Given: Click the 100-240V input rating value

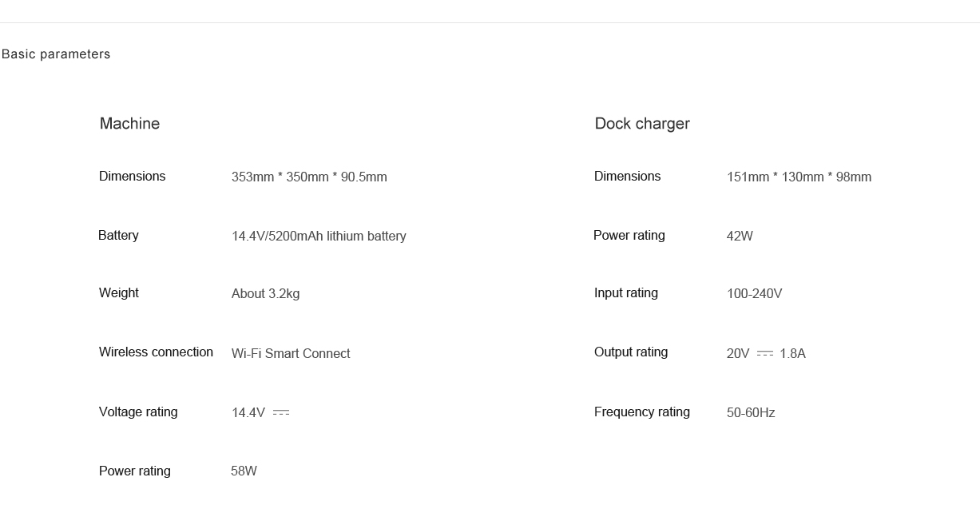Looking at the screenshot, I should pyautogui.click(x=754, y=294).
